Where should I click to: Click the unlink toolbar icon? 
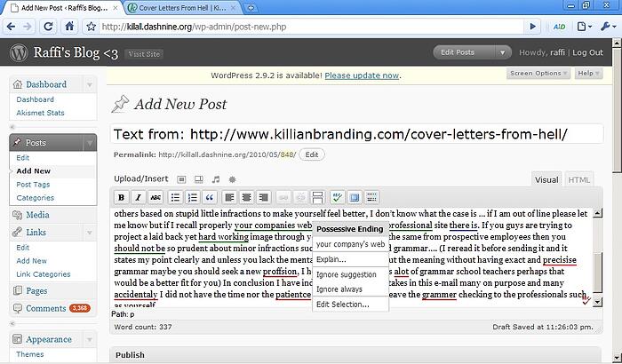pyautogui.click(x=300, y=197)
